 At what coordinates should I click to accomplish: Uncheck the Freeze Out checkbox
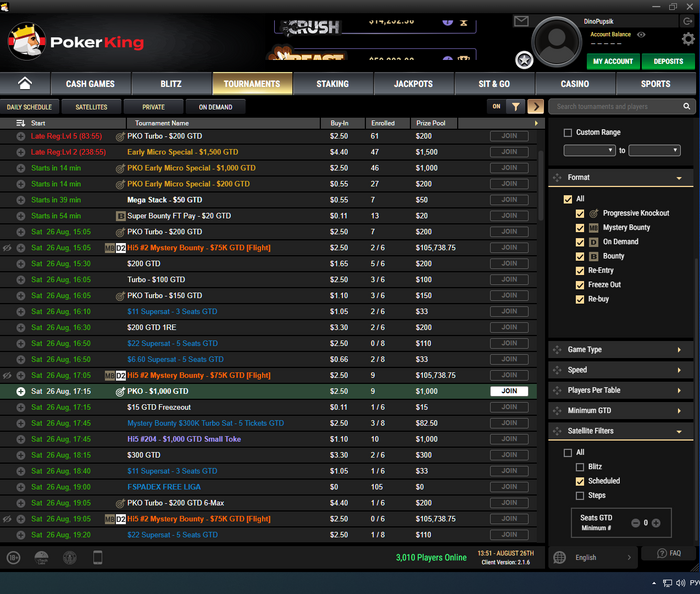[x=580, y=285]
